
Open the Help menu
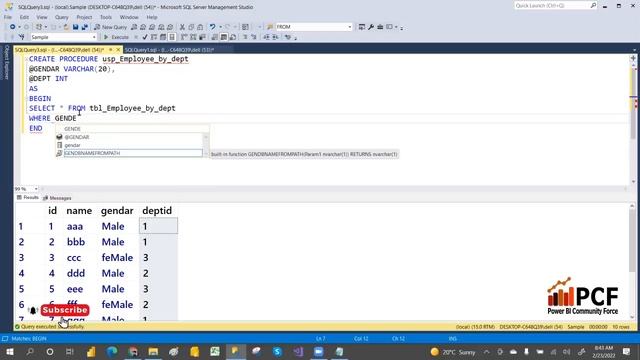click(152, 17)
